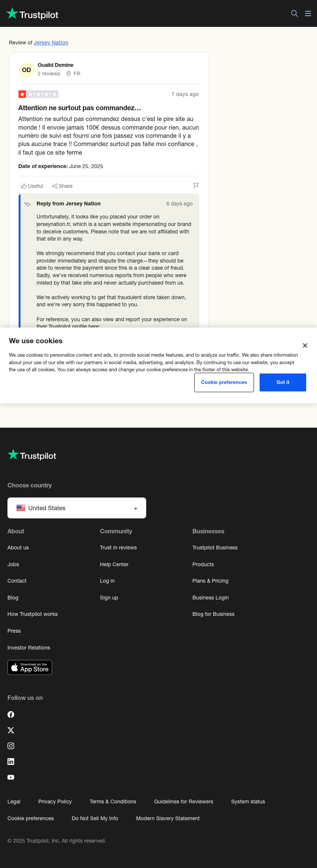Flag the review with the flag icon
The width and height of the screenshot is (317, 868).
(196, 186)
